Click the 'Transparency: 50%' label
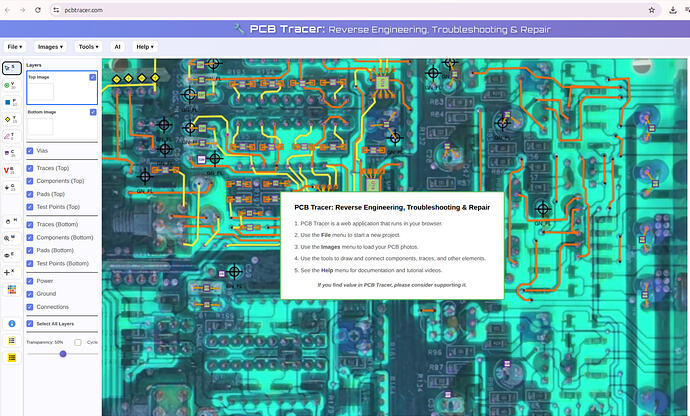690x416 pixels. pos(45,342)
